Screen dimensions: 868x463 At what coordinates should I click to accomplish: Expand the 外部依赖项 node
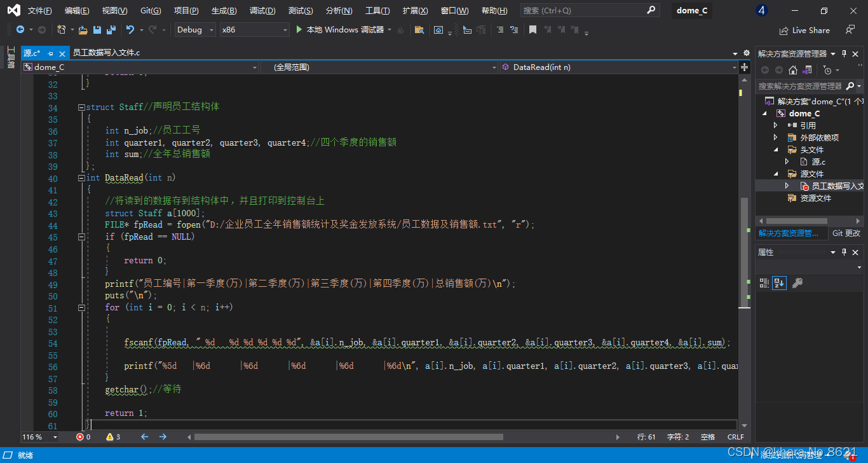click(x=776, y=138)
